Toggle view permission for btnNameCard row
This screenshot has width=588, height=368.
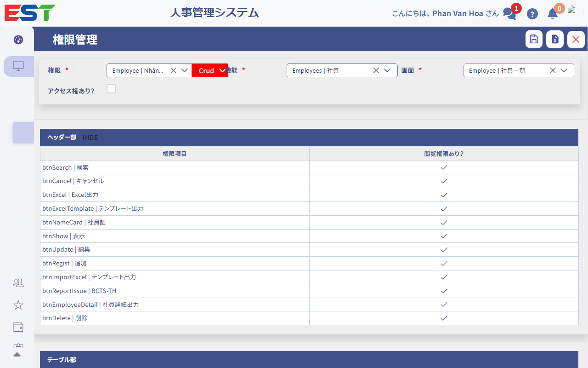point(444,223)
